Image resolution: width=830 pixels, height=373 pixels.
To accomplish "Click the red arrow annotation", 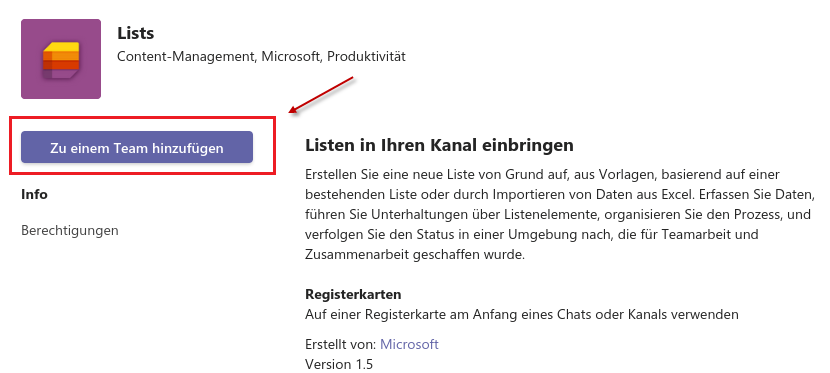I will coord(322,95).
